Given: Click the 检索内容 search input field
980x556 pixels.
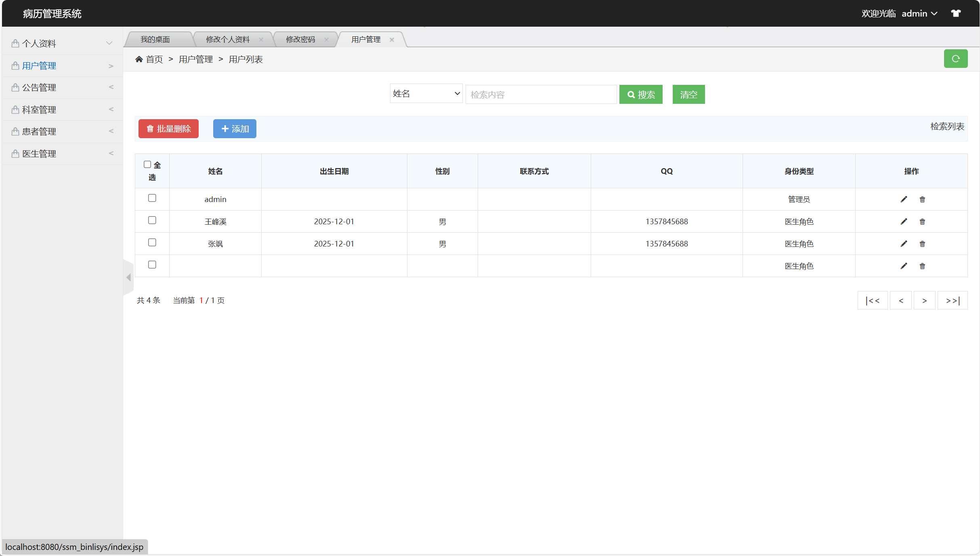Looking at the screenshot, I should 541,95.
